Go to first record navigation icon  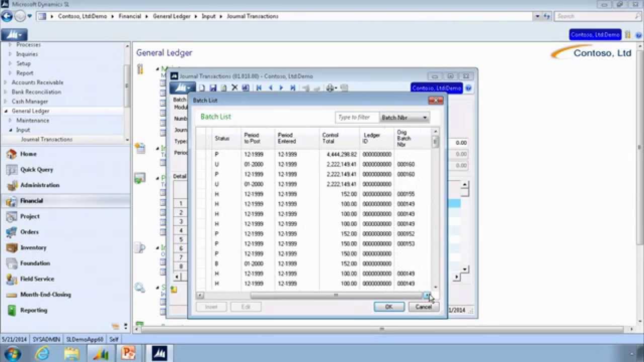259,88
